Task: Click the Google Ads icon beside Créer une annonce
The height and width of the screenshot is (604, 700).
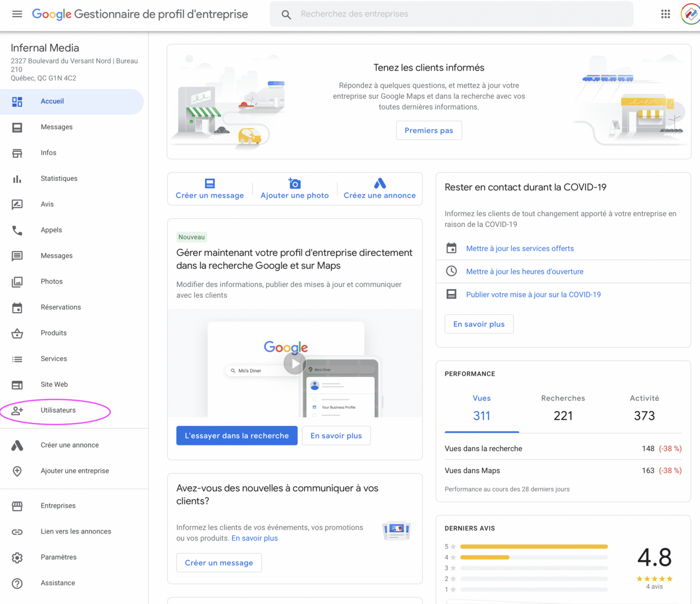Action: tap(17, 445)
